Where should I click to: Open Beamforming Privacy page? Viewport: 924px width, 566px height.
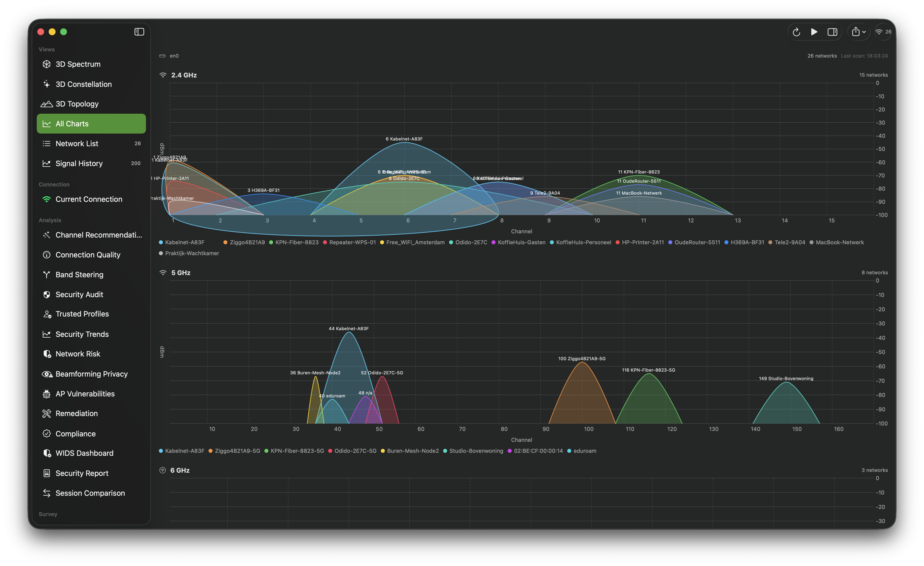91,374
